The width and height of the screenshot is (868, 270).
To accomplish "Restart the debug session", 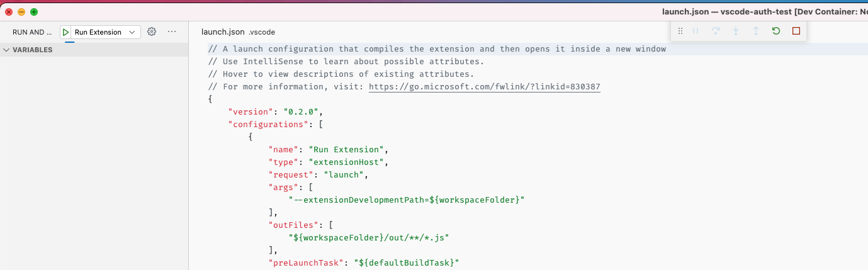I will click(776, 31).
